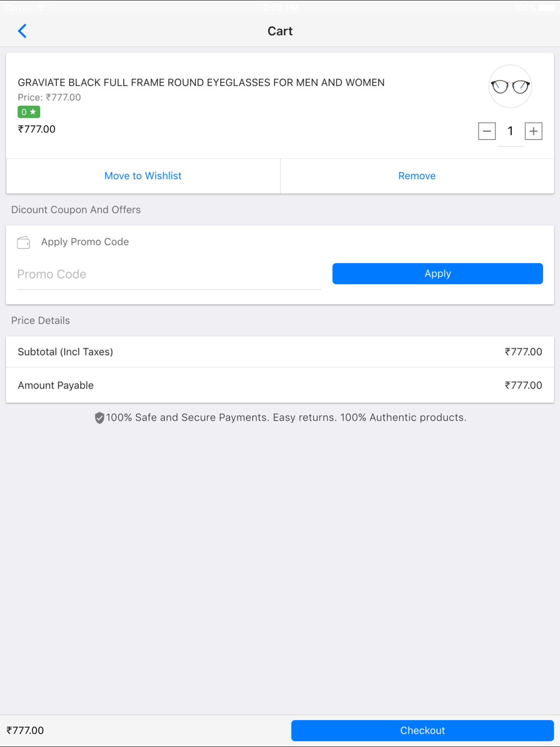Decrease quantity with the minus button
This screenshot has width=560, height=747.
pyautogui.click(x=487, y=131)
